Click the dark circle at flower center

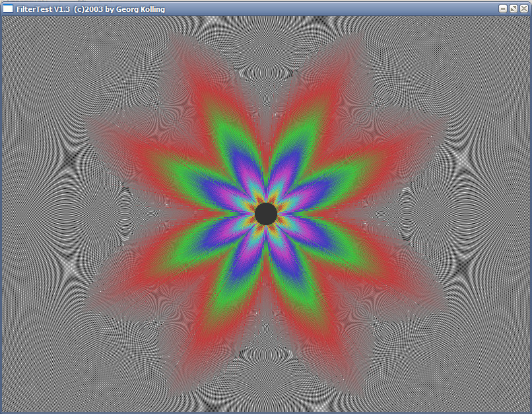coord(265,214)
